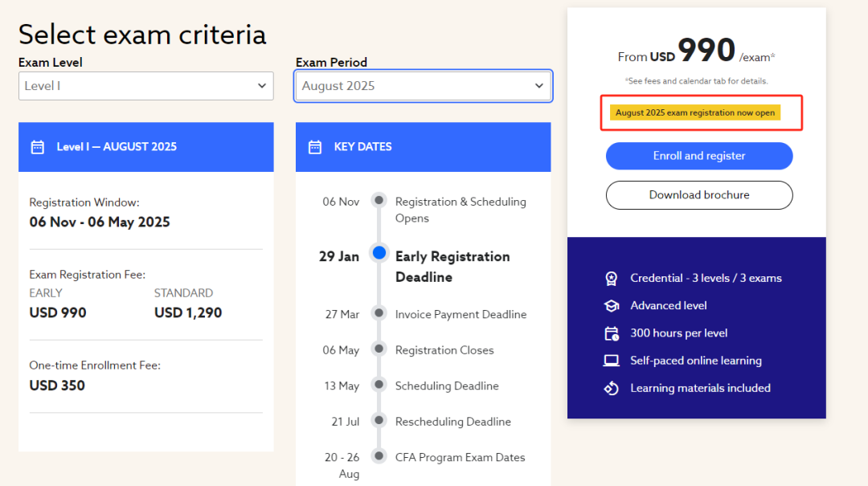Select the 27 Mar Invoice Payment marker
The width and height of the screenshot is (868, 486).
point(379,312)
